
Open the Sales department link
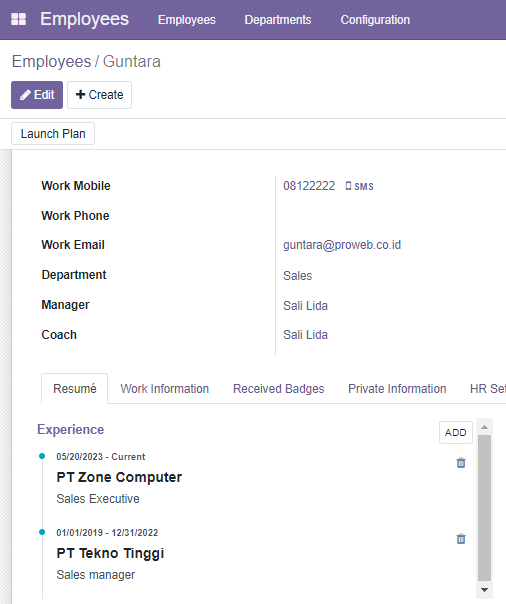tap(297, 276)
